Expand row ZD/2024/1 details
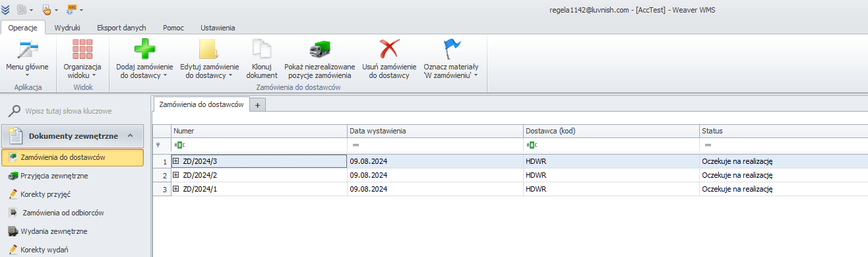868x257 pixels. click(176, 189)
